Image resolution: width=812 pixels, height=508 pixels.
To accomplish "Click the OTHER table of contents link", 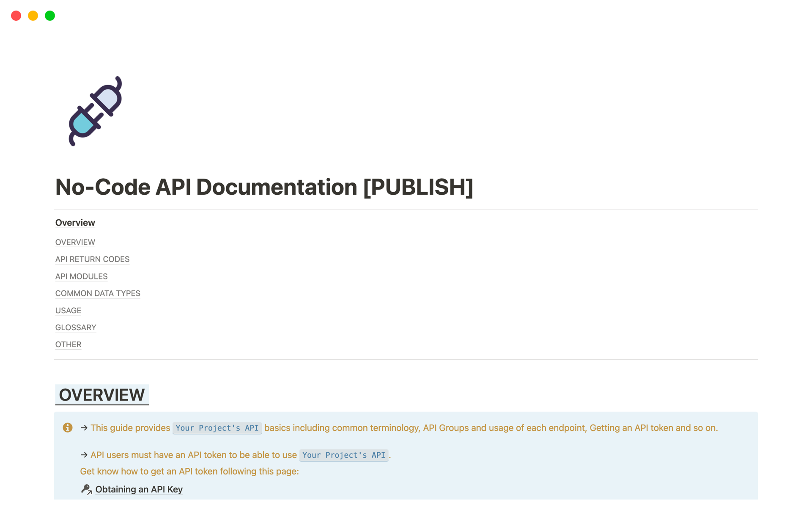I will pos(68,345).
